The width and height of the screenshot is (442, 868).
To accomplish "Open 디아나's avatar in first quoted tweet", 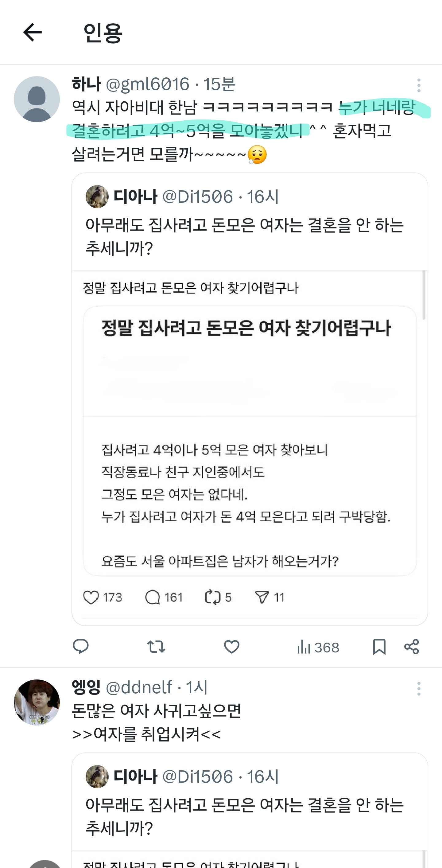I will (x=97, y=197).
